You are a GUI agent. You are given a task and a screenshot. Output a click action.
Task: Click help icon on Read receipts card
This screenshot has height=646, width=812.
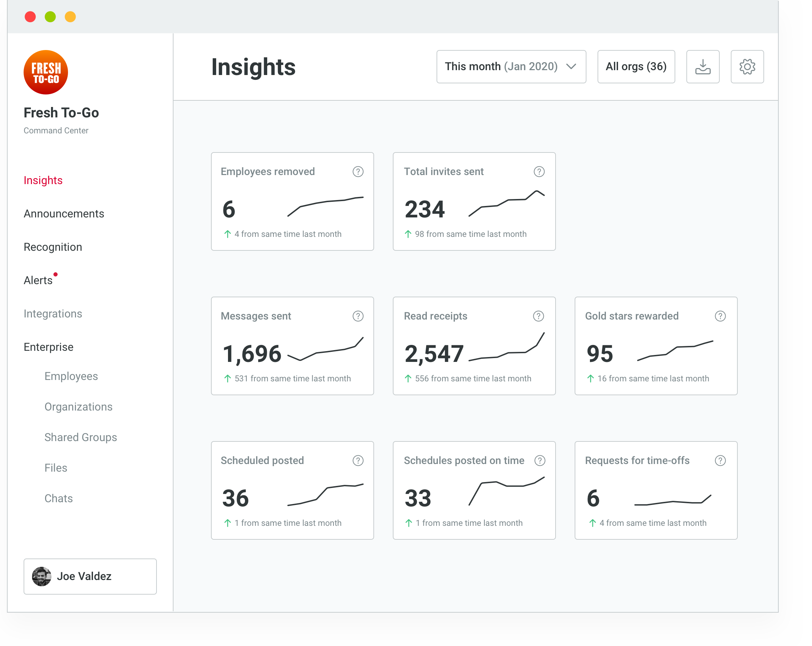[538, 316]
